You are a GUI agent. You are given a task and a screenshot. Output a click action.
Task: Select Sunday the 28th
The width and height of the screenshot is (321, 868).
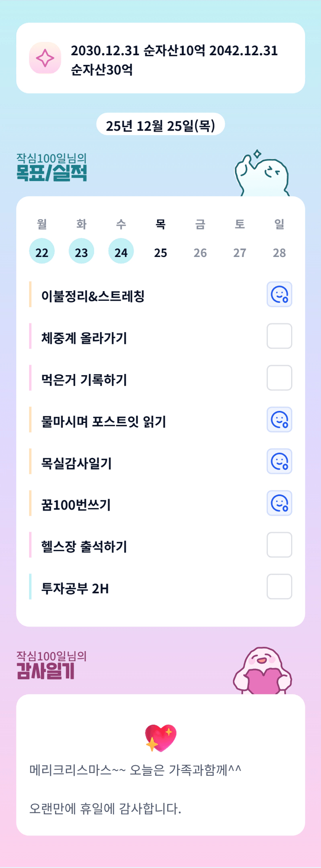pyautogui.click(x=279, y=253)
